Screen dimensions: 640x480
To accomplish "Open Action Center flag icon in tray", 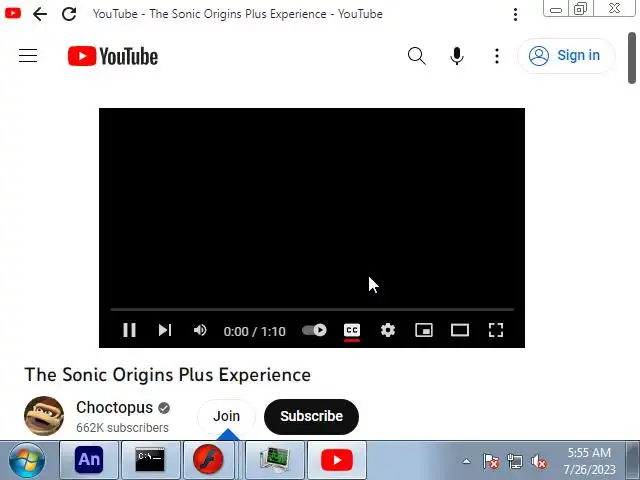I will [x=491, y=462].
